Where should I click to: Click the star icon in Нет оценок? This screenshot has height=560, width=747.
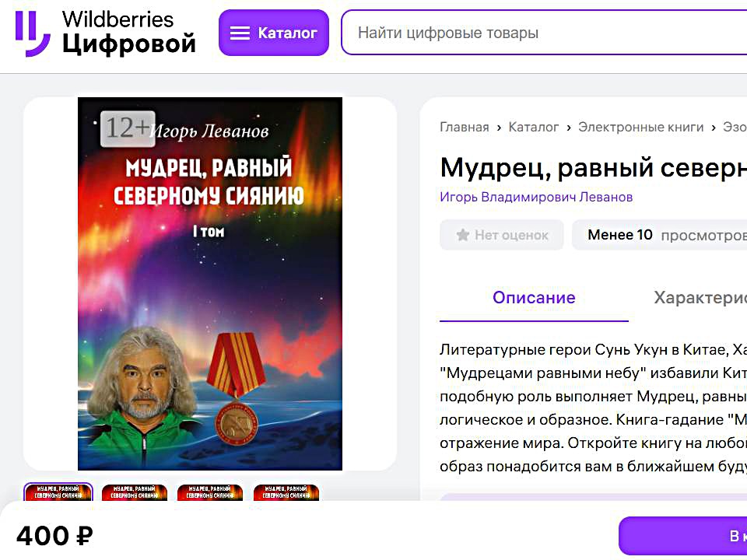(462, 235)
